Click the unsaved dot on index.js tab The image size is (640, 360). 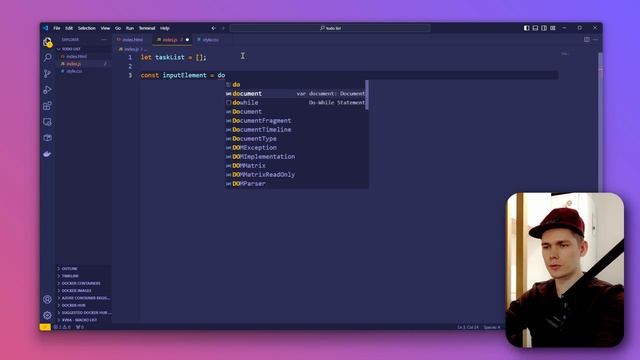click(187, 40)
